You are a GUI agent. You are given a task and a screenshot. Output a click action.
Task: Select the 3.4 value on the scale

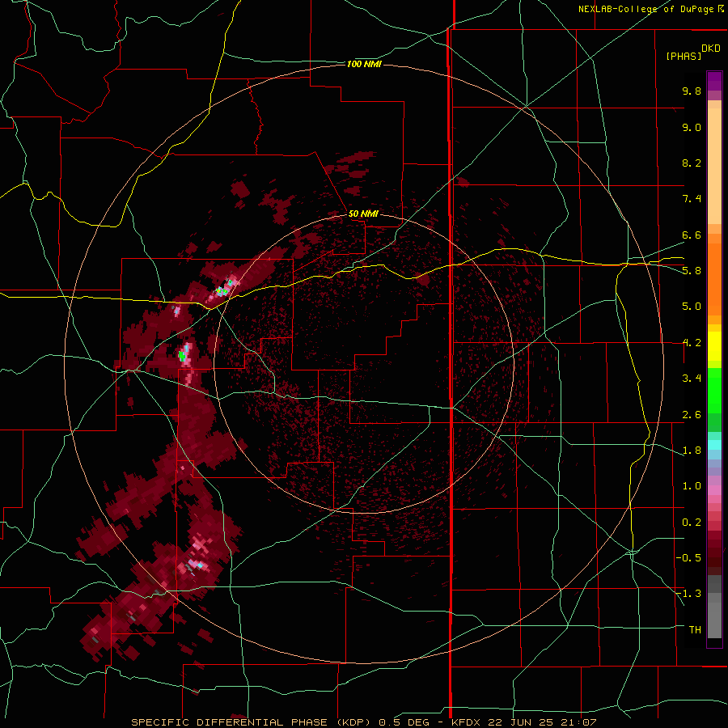click(x=692, y=379)
